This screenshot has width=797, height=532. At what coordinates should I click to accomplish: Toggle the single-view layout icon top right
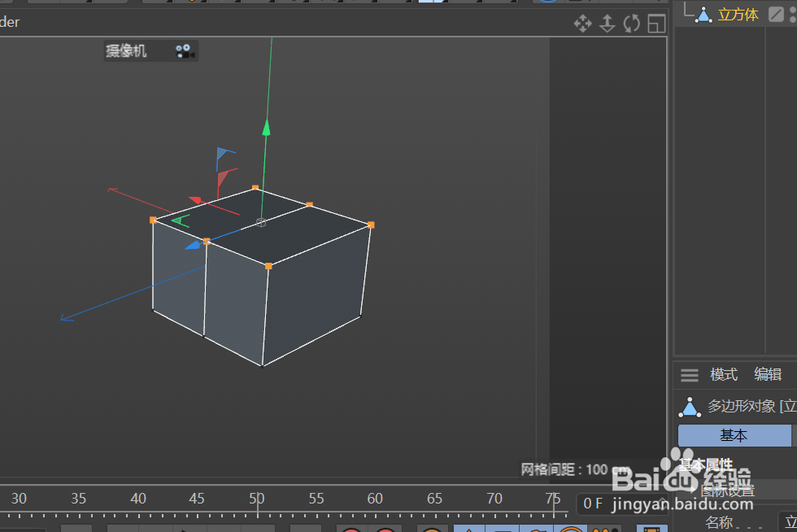point(656,24)
